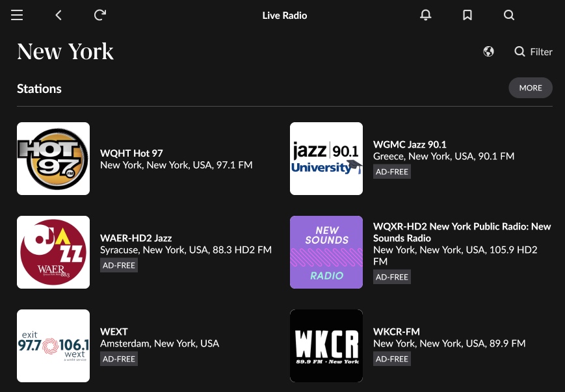Click 'Syracuse, New York, USA, 88.3 HD2 FM'
The height and width of the screenshot is (392, 565).
coord(186,250)
